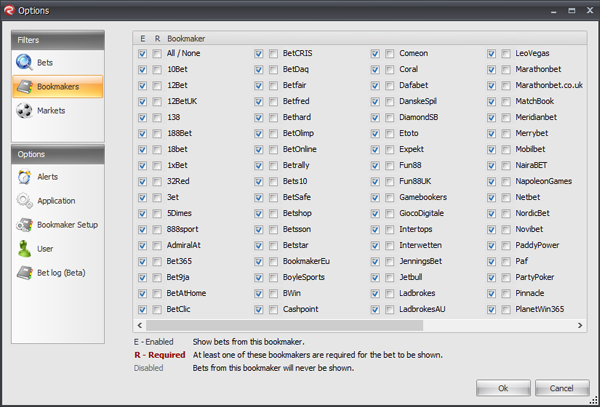Click the DanskeSpil bookmaker name
Viewport: 600px width, 407px height.
click(x=418, y=101)
